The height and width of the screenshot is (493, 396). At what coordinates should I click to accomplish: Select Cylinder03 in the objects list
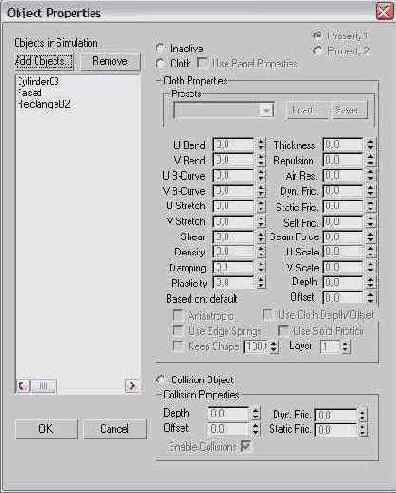pyautogui.click(x=37, y=81)
